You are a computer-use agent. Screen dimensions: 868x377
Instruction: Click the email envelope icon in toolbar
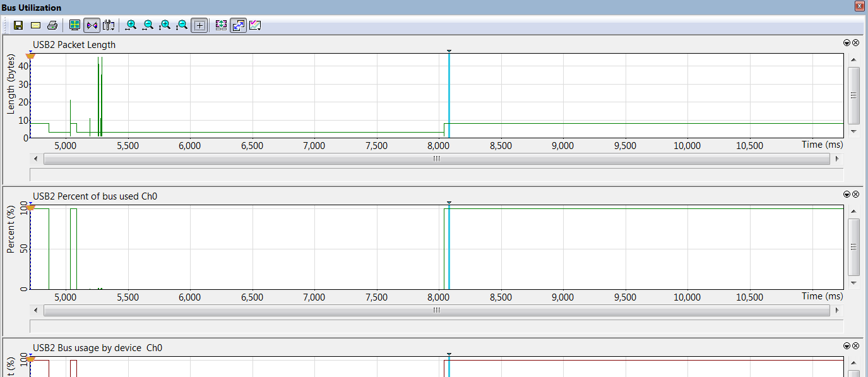coord(35,25)
